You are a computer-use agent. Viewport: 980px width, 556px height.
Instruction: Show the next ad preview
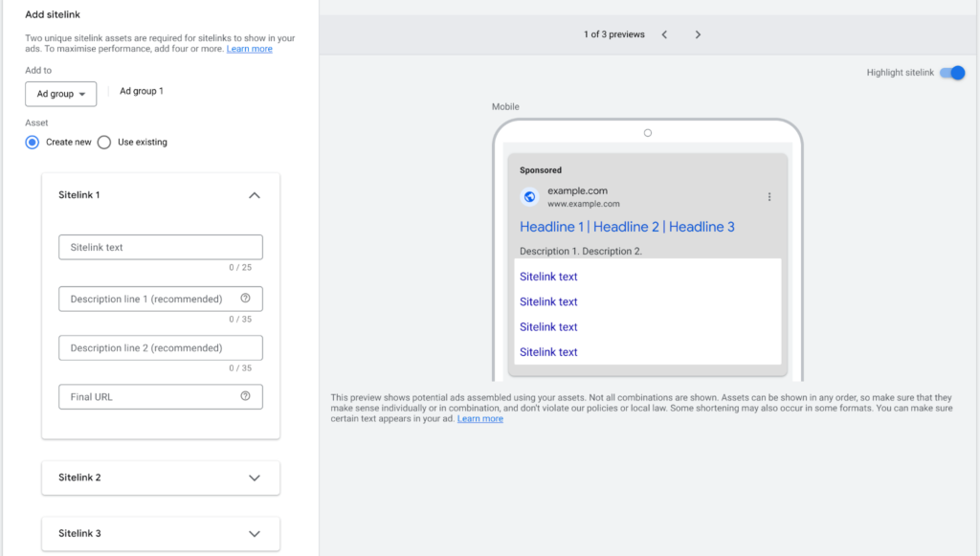[698, 34]
